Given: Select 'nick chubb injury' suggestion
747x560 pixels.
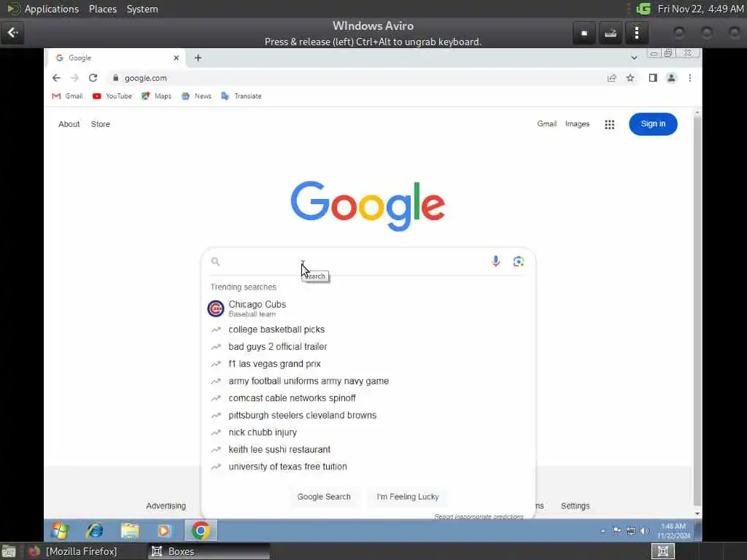Looking at the screenshot, I should click(x=368, y=432).
